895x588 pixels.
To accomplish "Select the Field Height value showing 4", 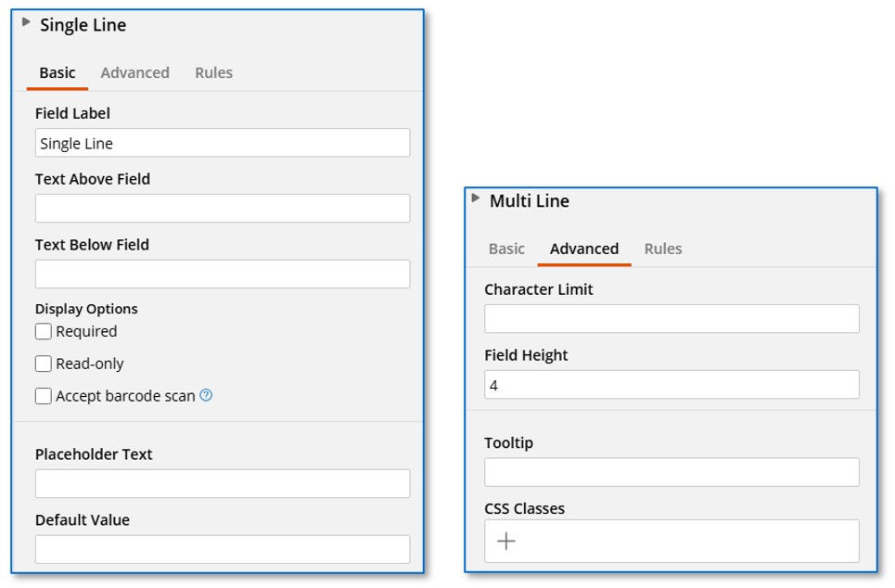I will (x=671, y=384).
